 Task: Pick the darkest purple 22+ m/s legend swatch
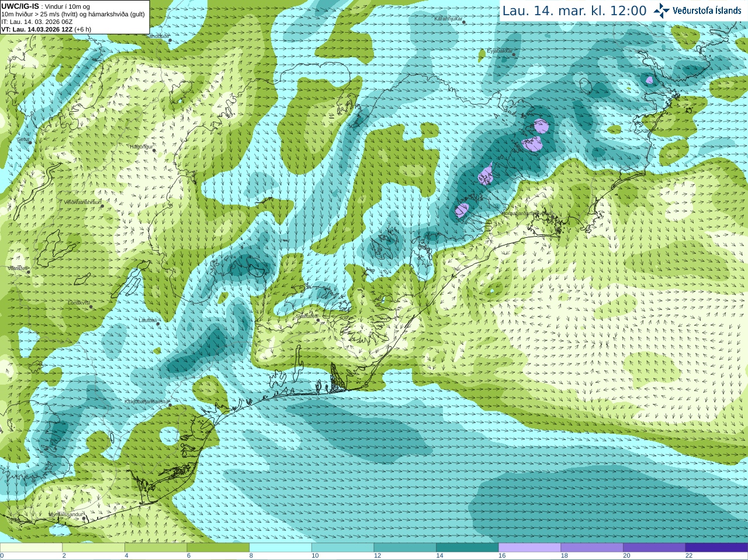pos(716,548)
